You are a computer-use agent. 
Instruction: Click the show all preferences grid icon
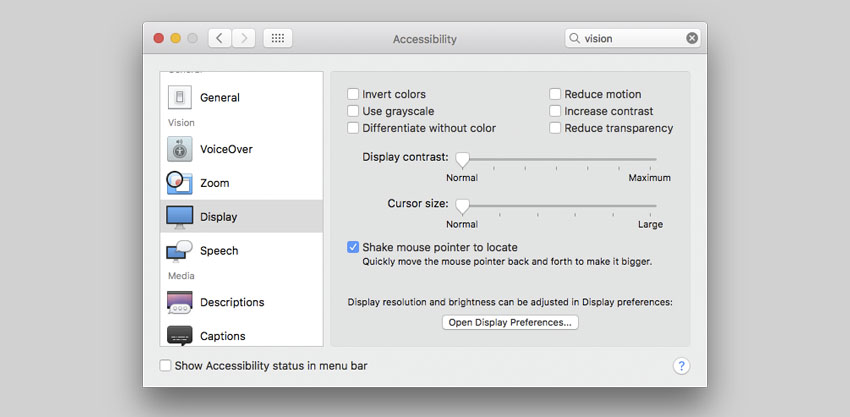278,38
